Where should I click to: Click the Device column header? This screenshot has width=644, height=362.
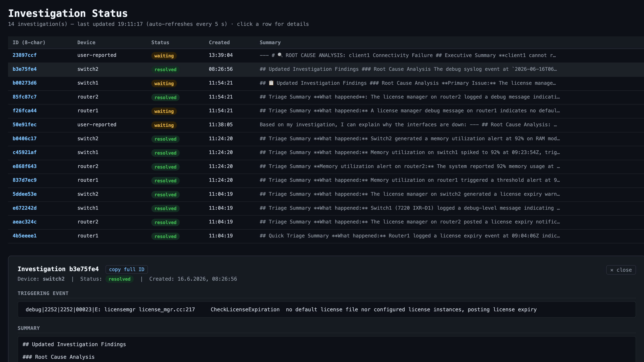(86, 42)
